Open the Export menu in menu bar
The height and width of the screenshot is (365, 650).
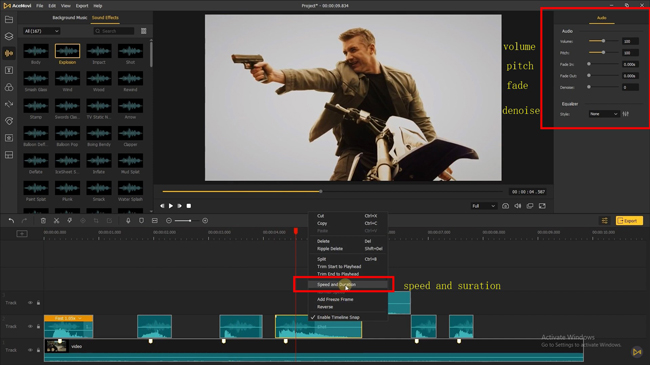[x=82, y=6]
